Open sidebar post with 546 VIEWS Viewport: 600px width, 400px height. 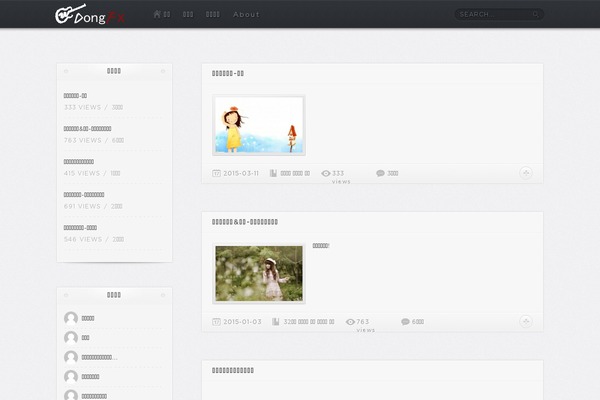click(80, 227)
